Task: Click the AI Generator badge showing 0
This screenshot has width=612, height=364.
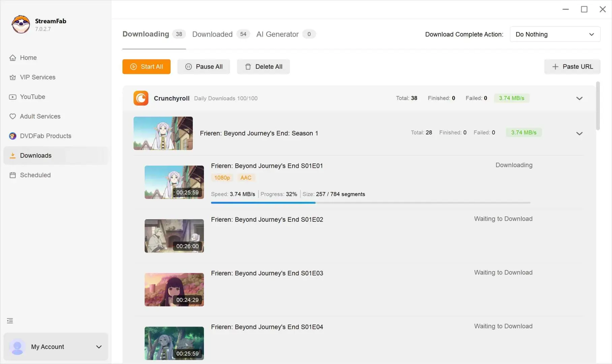Action: pyautogui.click(x=309, y=34)
